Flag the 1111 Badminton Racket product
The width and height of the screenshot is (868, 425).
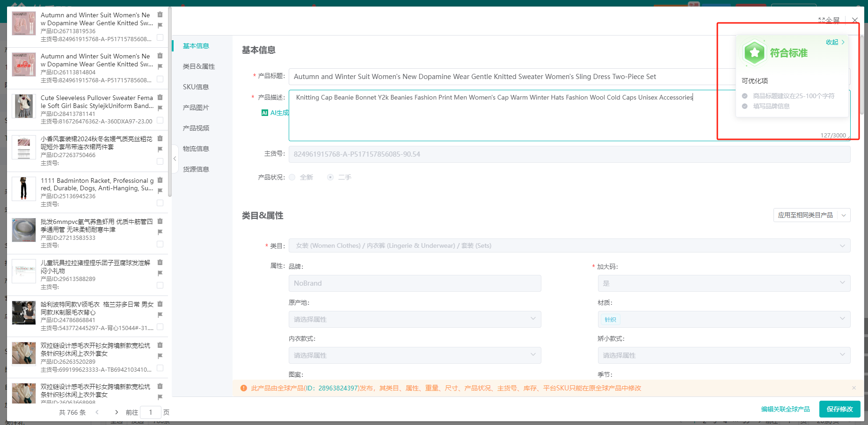coord(160,191)
